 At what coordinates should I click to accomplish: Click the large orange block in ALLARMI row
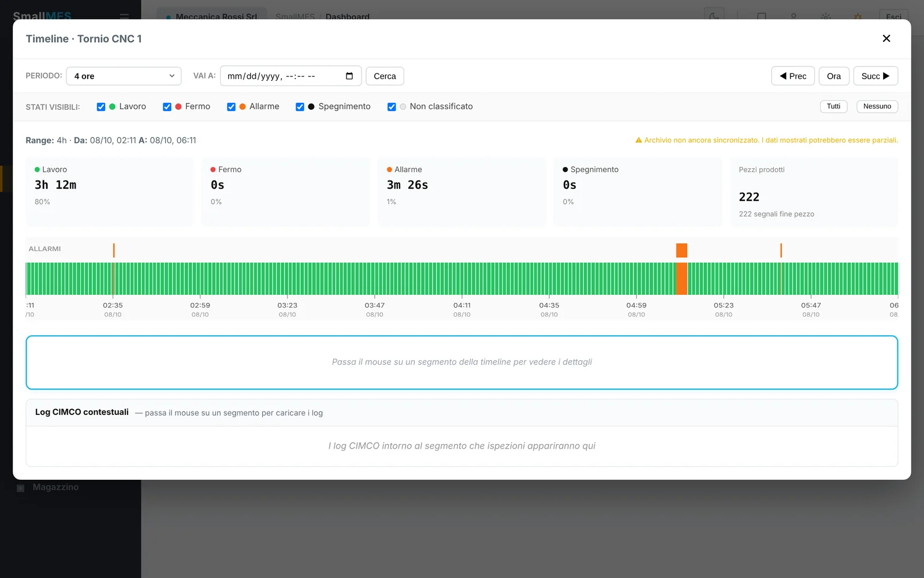[681, 250]
